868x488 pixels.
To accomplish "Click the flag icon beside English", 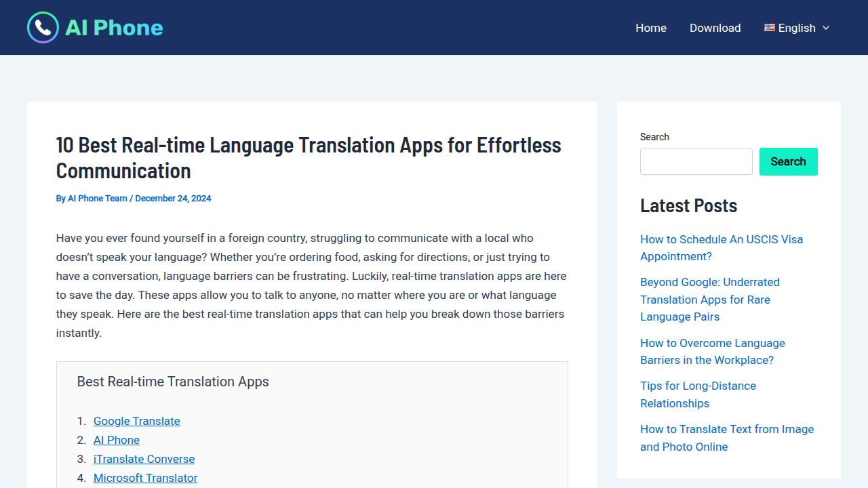I will pos(770,28).
